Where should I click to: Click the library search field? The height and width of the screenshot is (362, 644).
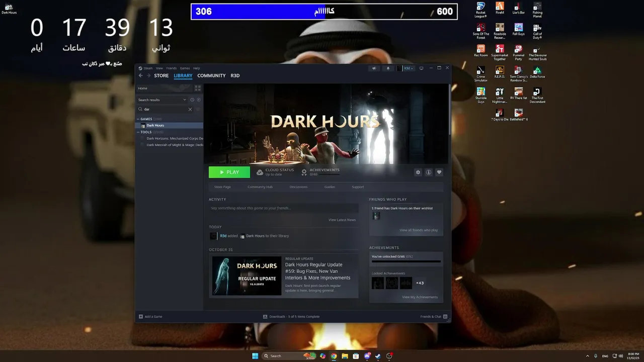click(x=165, y=109)
